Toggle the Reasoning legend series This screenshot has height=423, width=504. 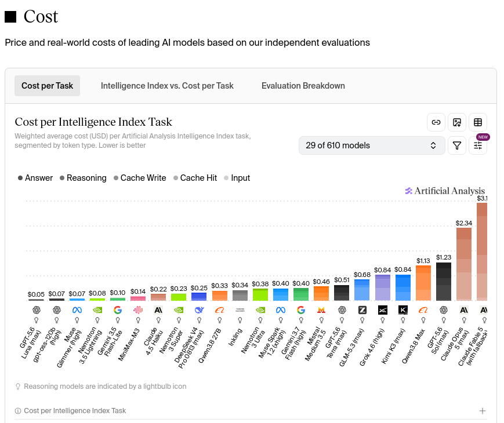tap(83, 178)
